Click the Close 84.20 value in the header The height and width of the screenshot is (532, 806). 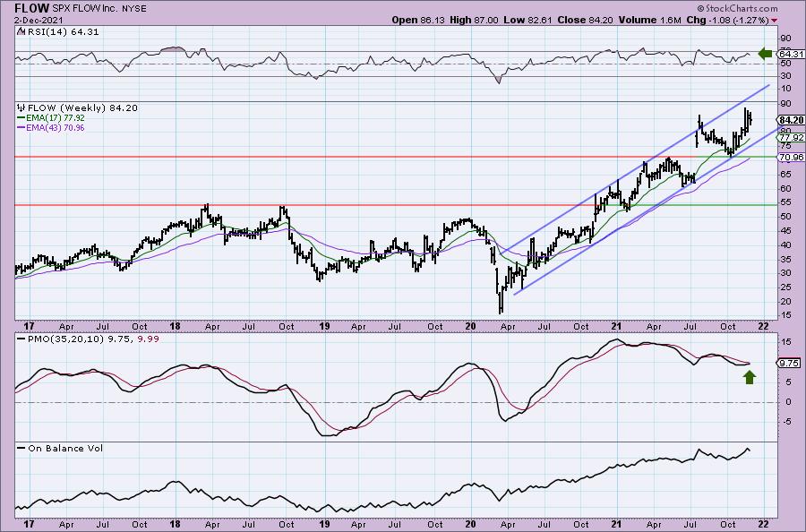point(586,20)
